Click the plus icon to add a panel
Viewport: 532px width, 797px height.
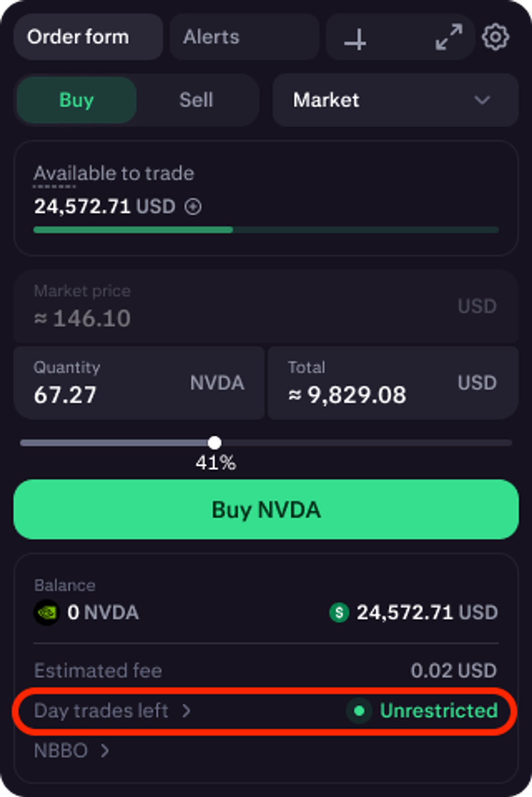[x=355, y=39]
